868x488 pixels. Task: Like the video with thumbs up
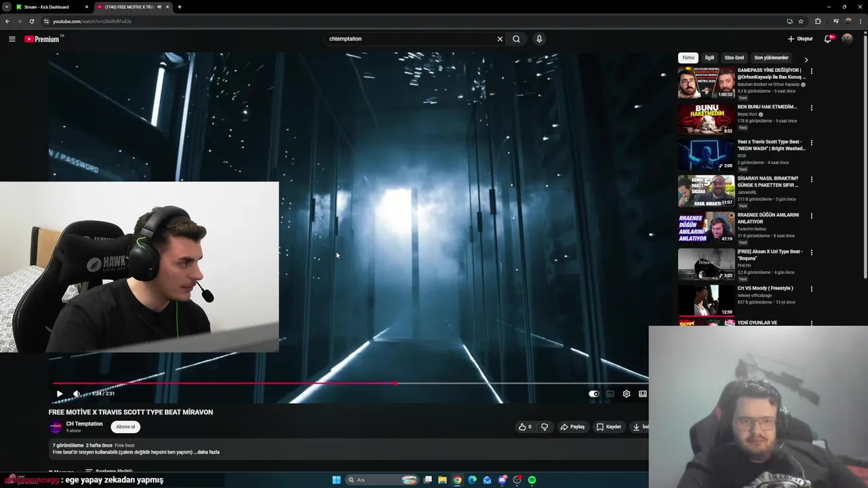tap(525, 427)
